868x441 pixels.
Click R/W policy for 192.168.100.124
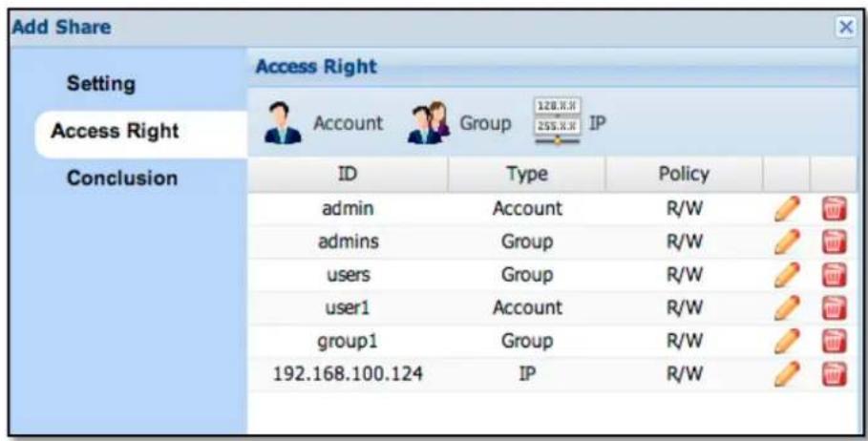tap(685, 374)
